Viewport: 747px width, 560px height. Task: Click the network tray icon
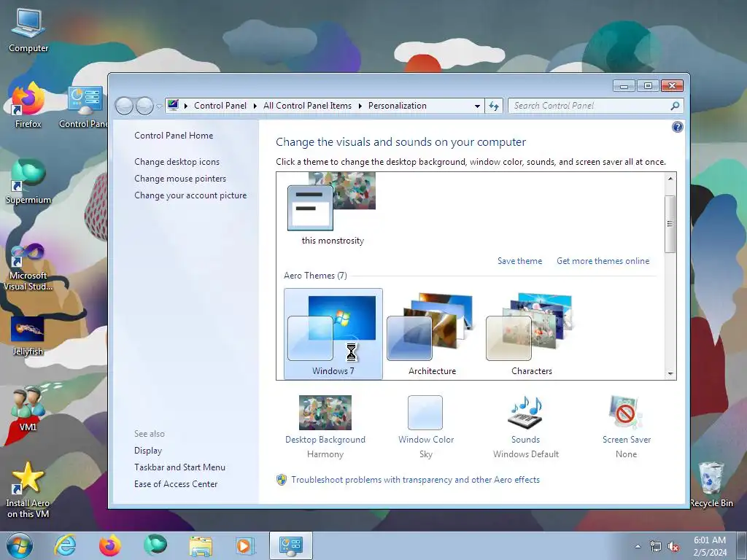tap(656, 546)
